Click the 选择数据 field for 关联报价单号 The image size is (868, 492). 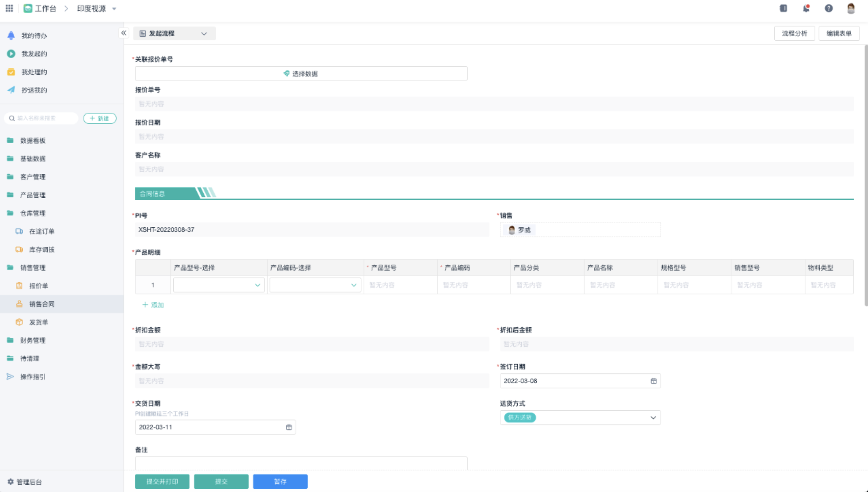tap(301, 73)
